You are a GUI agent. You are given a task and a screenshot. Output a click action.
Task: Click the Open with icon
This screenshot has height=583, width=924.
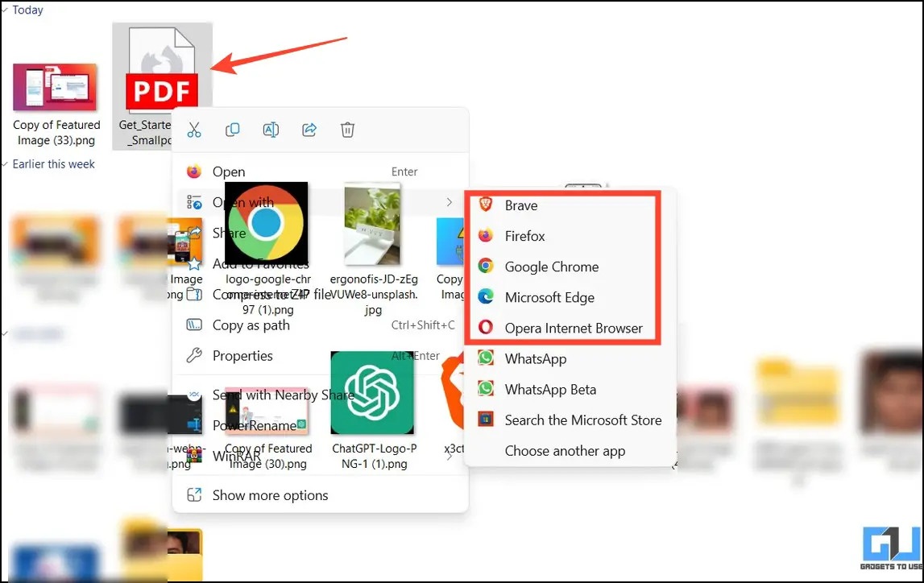(194, 202)
